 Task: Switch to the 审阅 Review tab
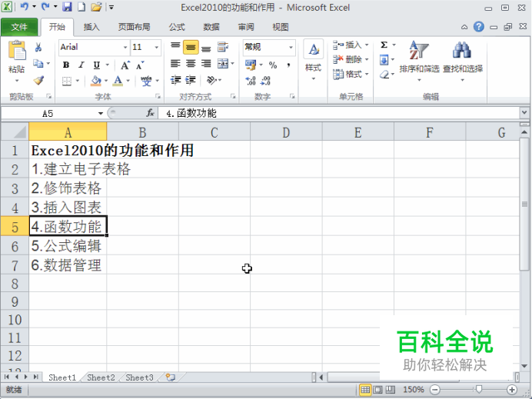click(x=246, y=27)
